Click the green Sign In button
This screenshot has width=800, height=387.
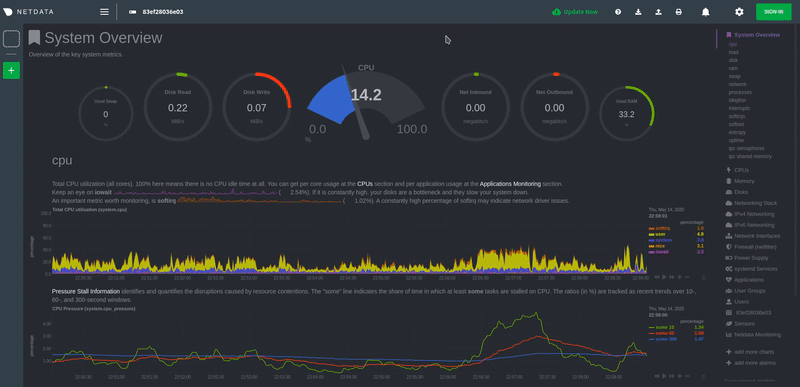coord(773,12)
